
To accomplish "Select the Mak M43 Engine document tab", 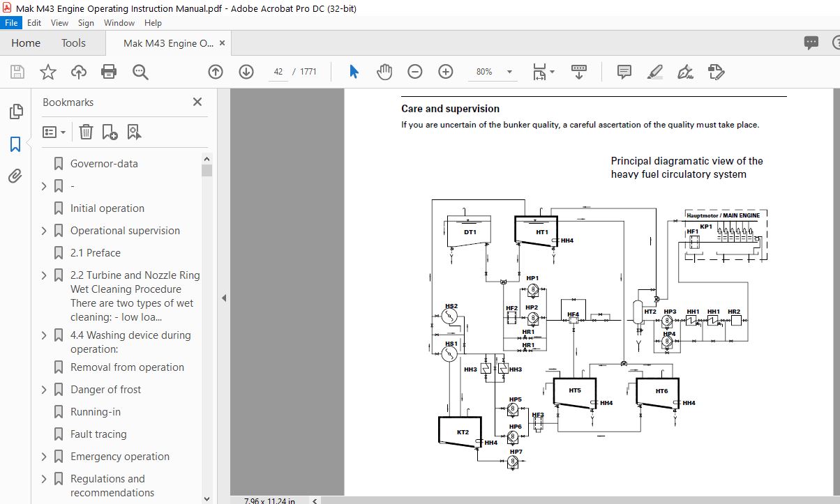I will pos(169,43).
